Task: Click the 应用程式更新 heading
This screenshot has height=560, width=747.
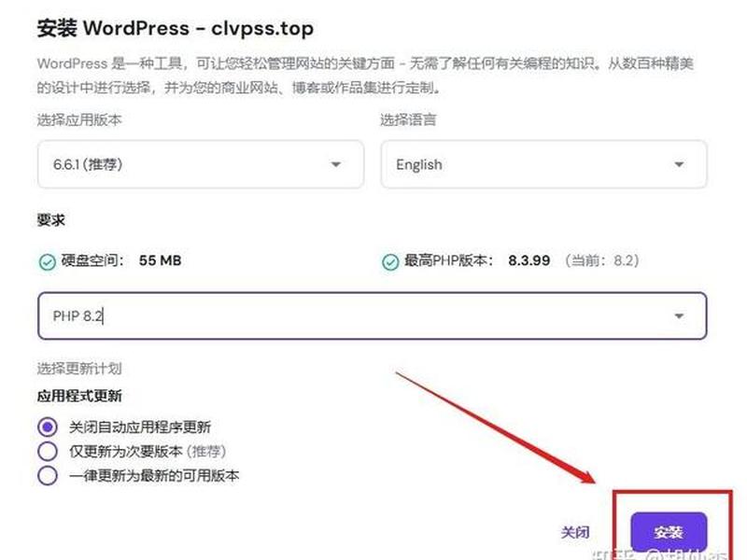Action: click(x=79, y=396)
